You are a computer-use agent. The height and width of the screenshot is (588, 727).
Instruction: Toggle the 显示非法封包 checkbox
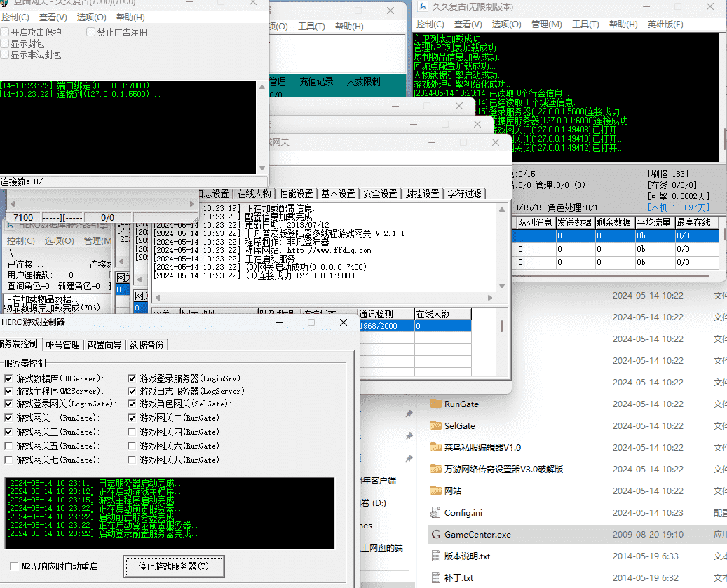point(5,54)
